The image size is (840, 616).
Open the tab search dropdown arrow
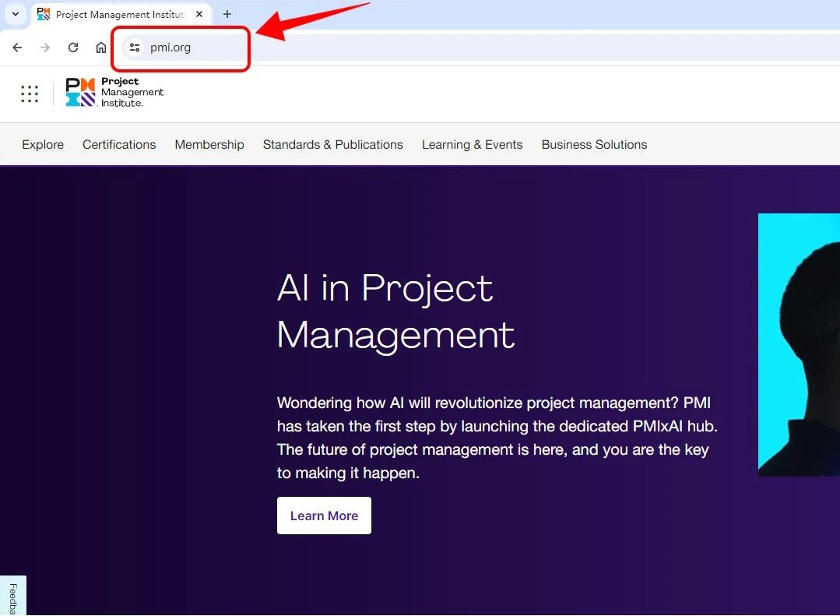click(x=16, y=14)
